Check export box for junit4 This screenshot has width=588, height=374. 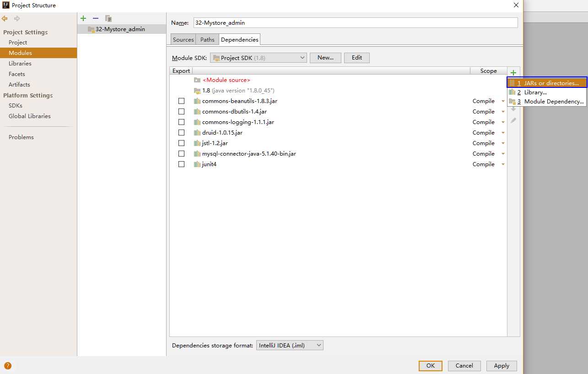[x=182, y=164]
